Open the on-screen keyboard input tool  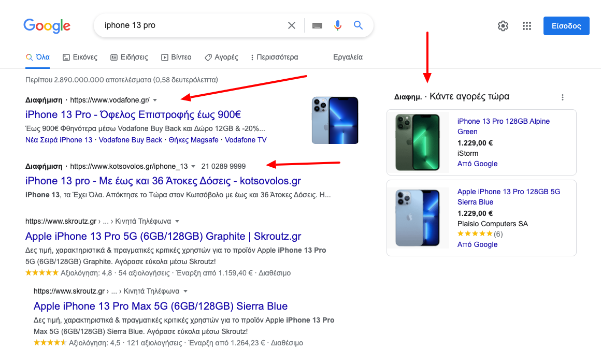318,26
